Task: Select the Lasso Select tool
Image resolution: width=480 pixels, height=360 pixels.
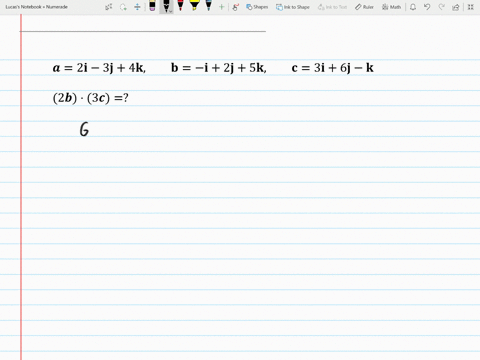Action: tap(123, 7)
